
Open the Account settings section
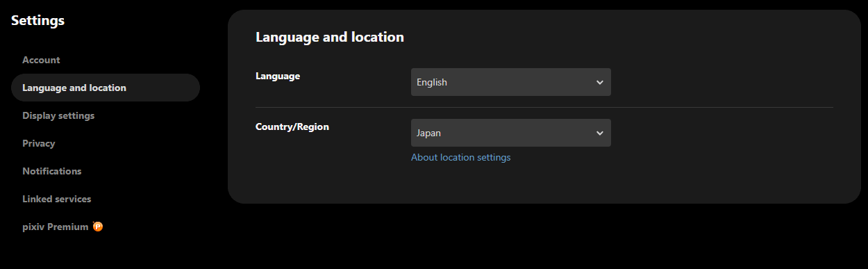pos(41,60)
